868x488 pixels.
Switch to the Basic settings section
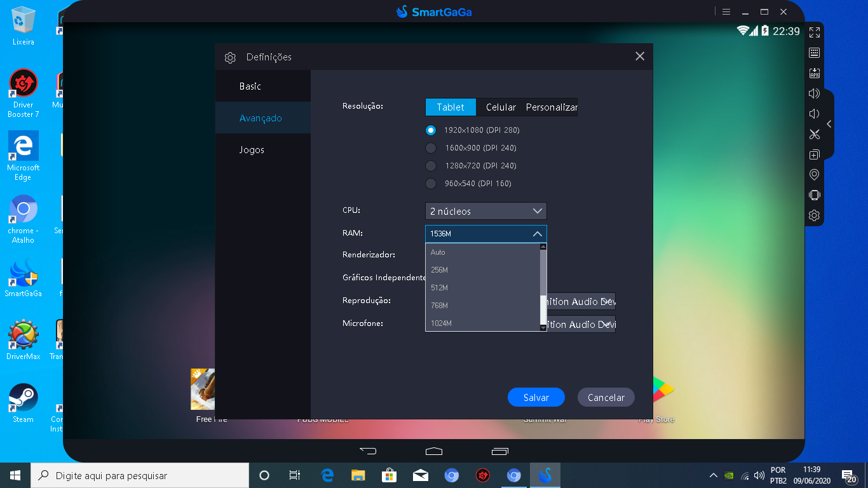tap(263, 86)
